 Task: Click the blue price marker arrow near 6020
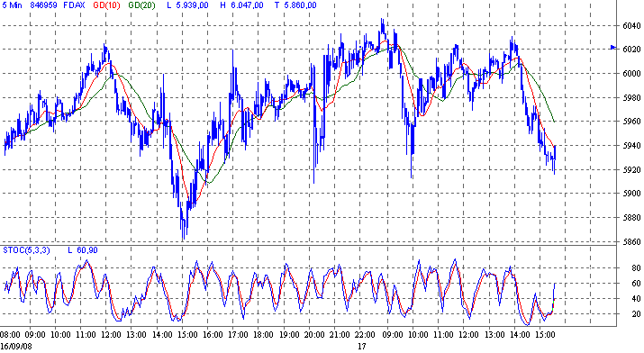(613, 48)
